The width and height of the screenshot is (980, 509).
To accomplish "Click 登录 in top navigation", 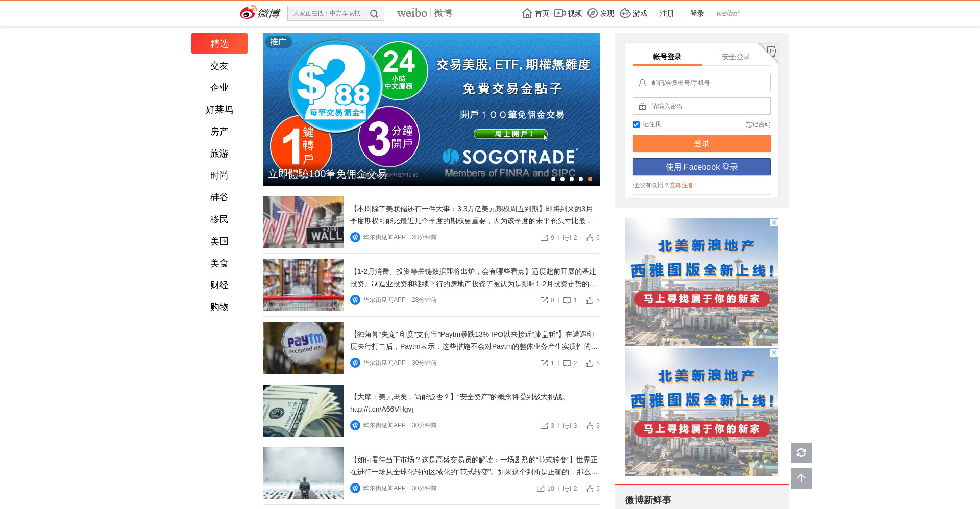I will pyautogui.click(x=697, y=13).
